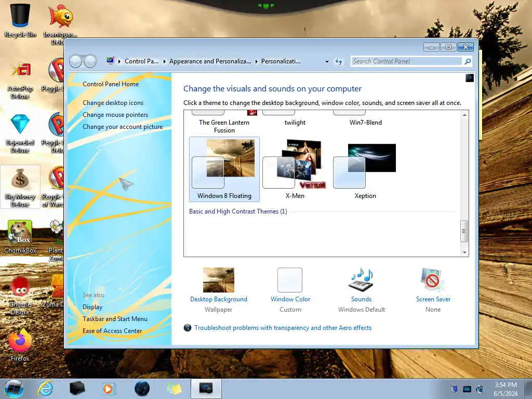Viewport: 532px width, 399px height.
Task: Select the Win7-Blend theme label
Action: pos(365,123)
